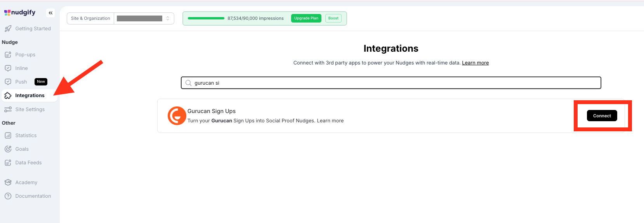Screen dimensions: 644x223
Task: Open Learn more in Gurucan description
Action: pos(330,121)
